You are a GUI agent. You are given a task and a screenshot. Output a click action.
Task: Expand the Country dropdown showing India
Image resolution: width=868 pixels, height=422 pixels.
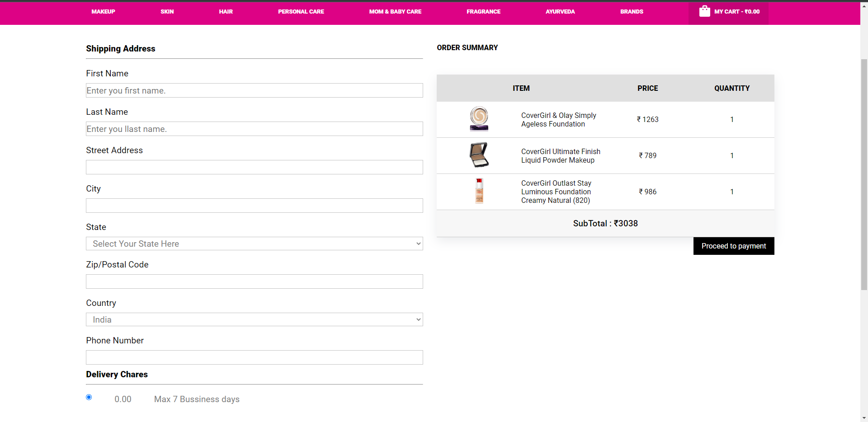point(254,319)
